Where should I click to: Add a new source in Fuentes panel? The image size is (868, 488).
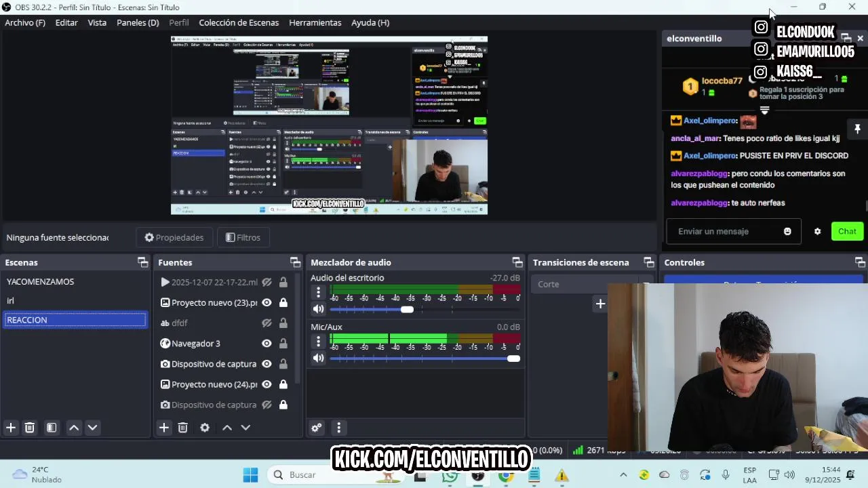point(164,428)
